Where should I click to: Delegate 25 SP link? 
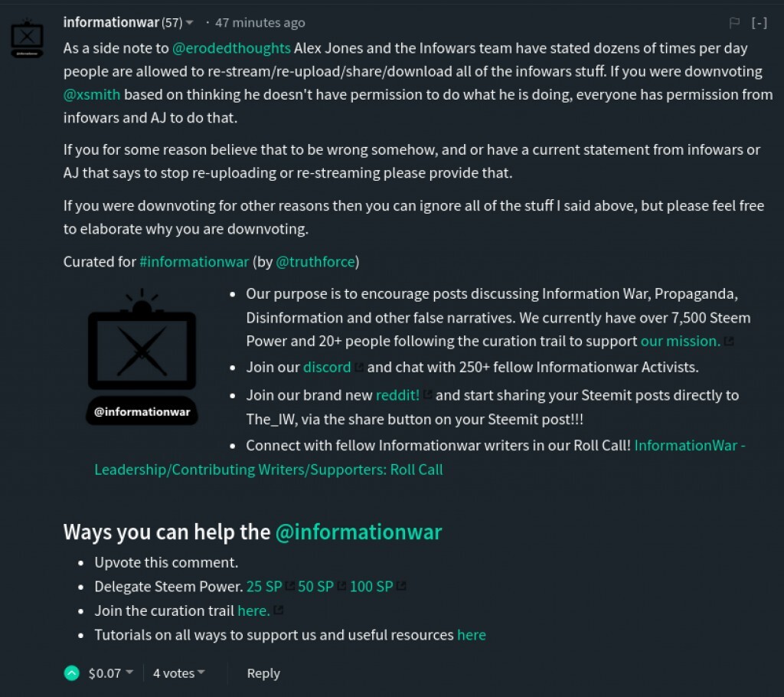coord(264,587)
